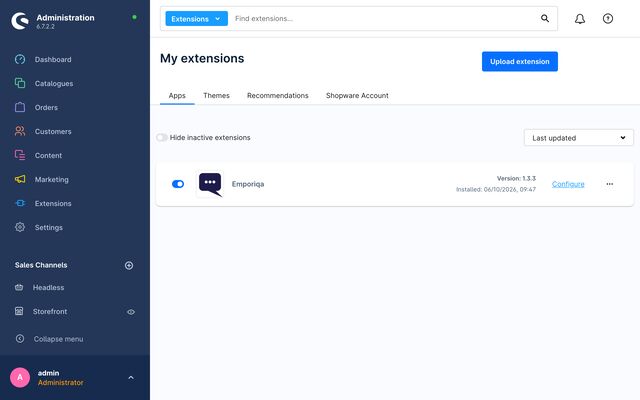This screenshot has width=640, height=400.
Task: Click the Sales Channels heading
Action: [41, 265]
